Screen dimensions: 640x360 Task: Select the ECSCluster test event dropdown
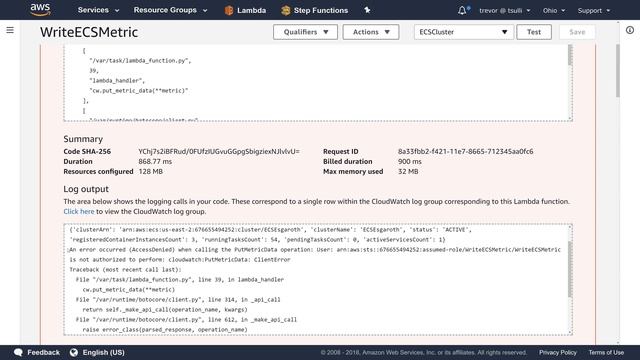(x=463, y=32)
